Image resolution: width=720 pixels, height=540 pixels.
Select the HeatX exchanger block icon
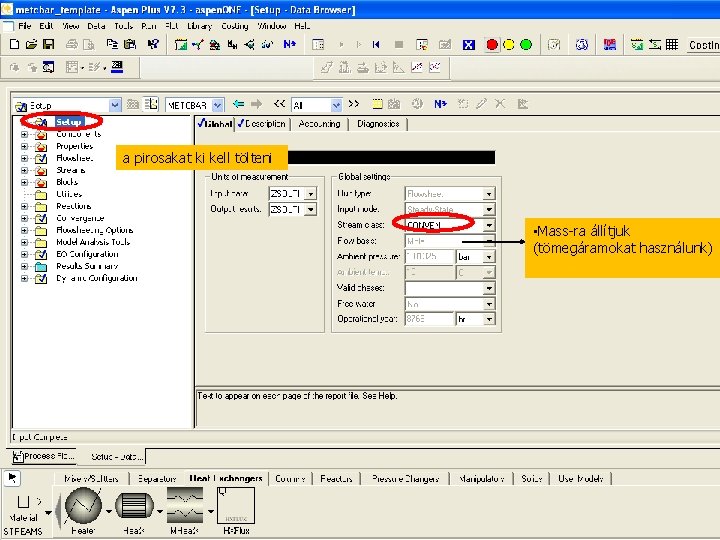[x=134, y=506]
